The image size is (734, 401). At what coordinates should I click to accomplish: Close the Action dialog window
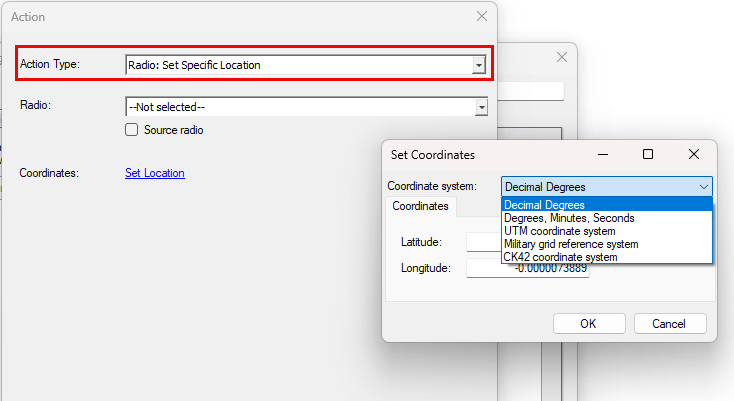pyautogui.click(x=481, y=16)
